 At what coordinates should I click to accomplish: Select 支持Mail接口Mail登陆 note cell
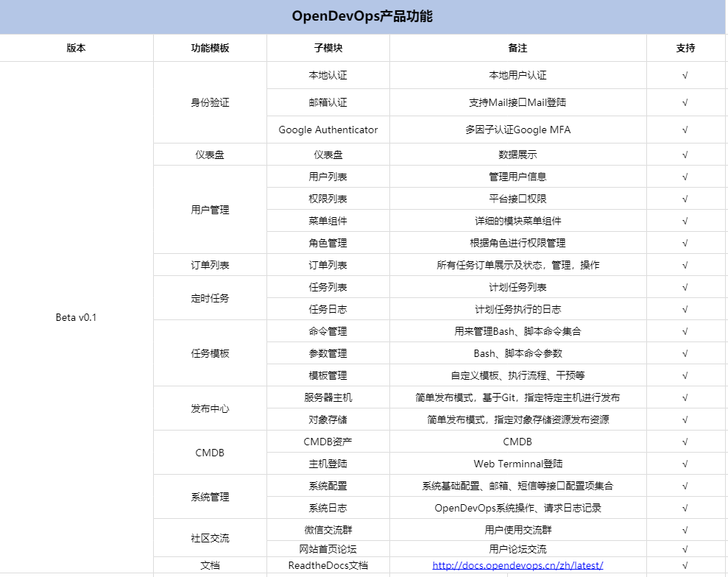[517, 102]
